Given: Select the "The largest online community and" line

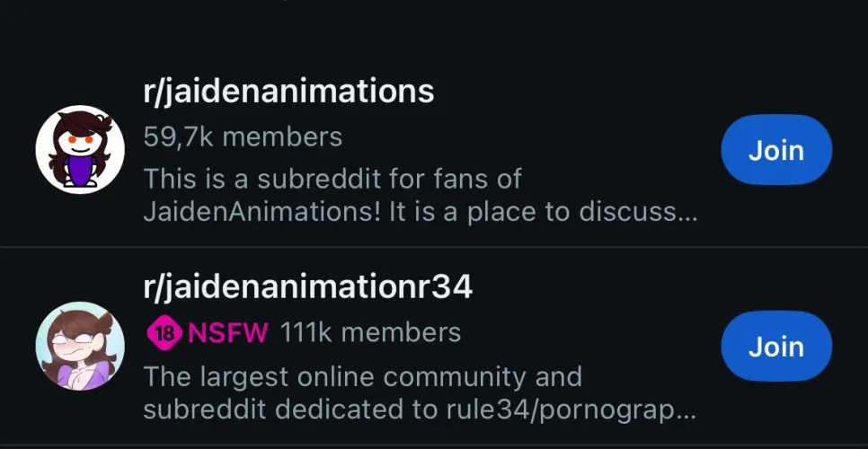Looking at the screenshot, I should click(x=362, y=375).
